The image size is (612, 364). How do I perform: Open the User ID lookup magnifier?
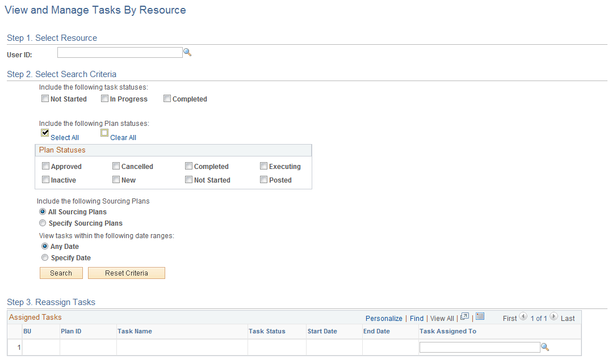187,52
